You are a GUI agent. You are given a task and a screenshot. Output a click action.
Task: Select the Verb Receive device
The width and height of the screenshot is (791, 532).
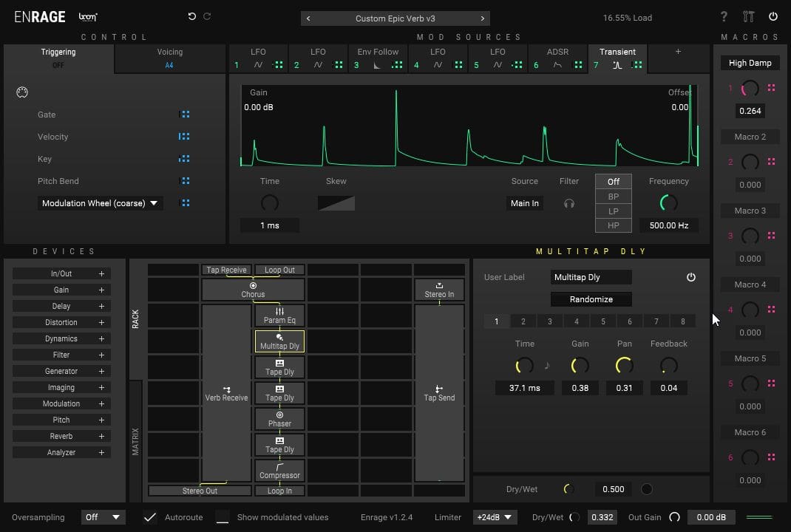coord(226,393)
